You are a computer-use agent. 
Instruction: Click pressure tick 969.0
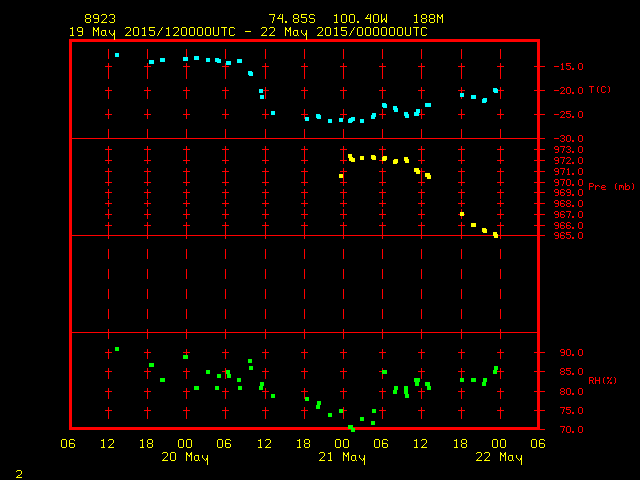click(x=569, y=193)
